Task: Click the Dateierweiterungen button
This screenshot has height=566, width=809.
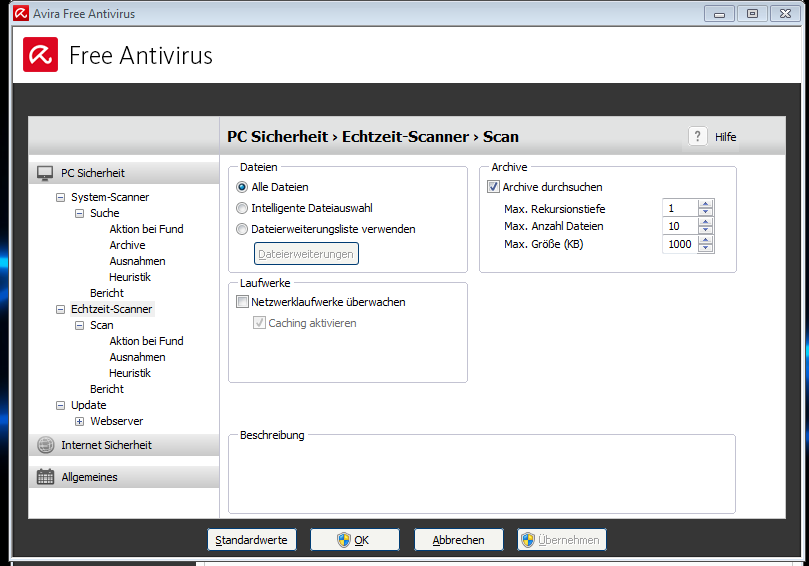Action: (x=306, y=254)
